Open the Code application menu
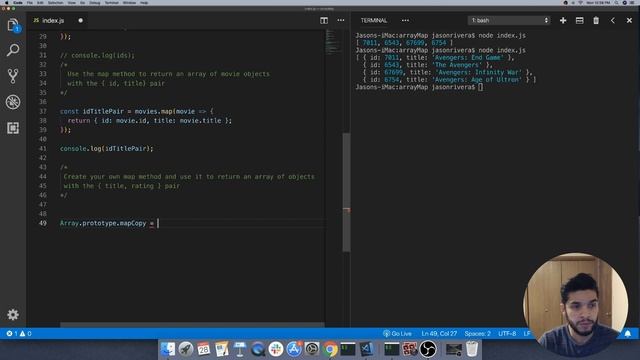This screenshot has width=640, height=360. pos(18,3)
